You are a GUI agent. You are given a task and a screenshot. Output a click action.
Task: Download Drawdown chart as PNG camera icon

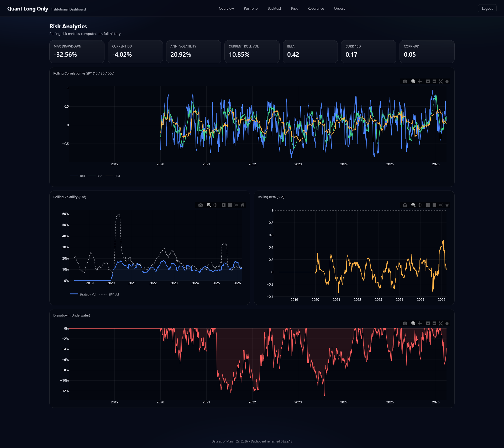coord(405,323)
